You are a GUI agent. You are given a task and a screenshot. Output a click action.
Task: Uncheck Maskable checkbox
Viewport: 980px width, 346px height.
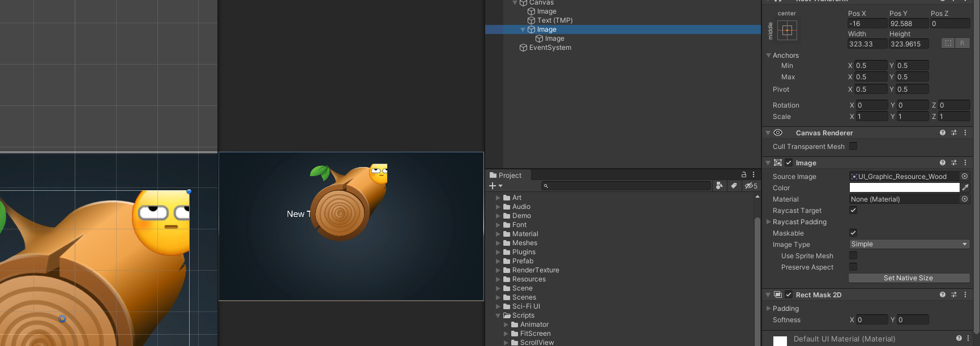853,233
